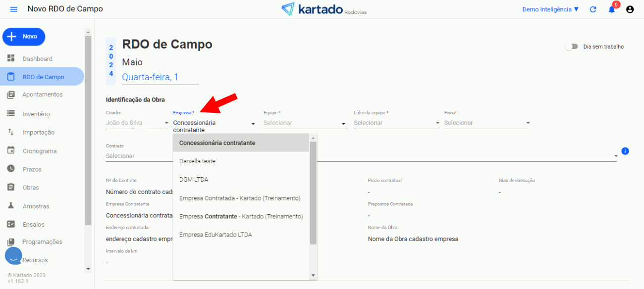Click the company dropdown list scrollbar
The height and width of the screenshot is (289, 644).
313,193
